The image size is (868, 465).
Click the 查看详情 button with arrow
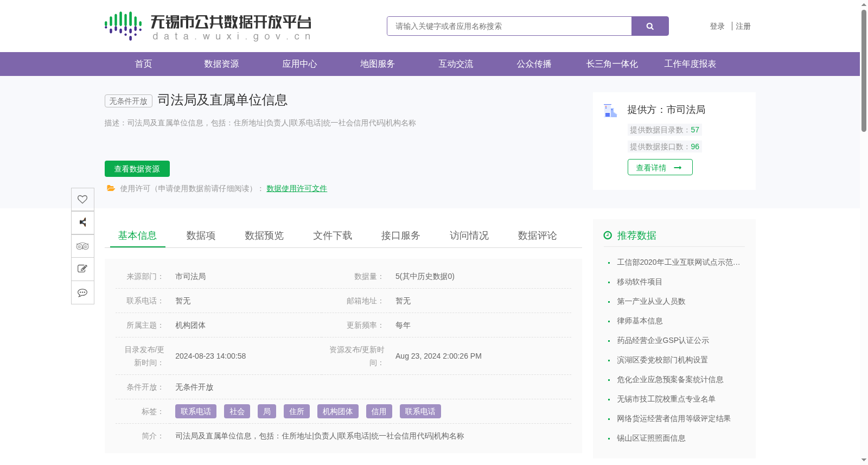tap(660, 167)
